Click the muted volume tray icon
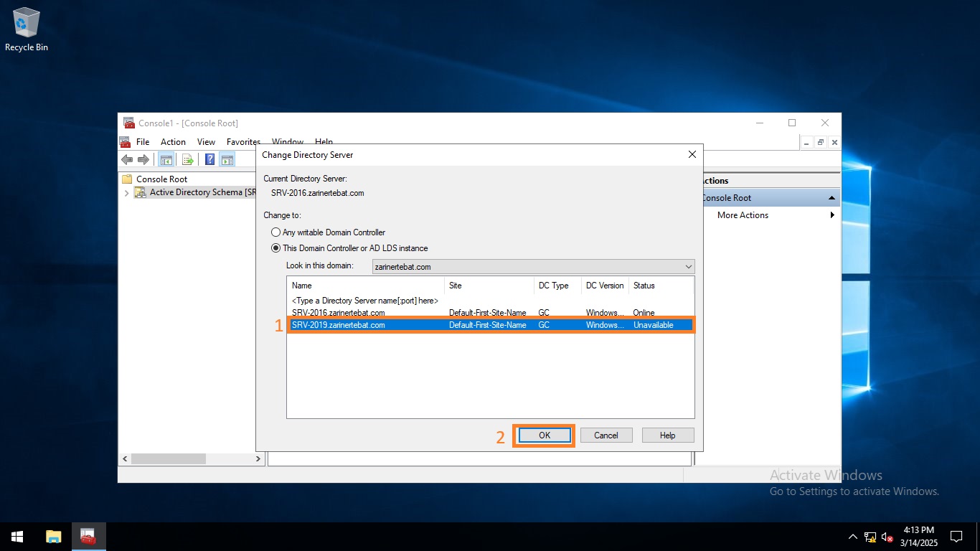980x551 pixels. [887, 537]
